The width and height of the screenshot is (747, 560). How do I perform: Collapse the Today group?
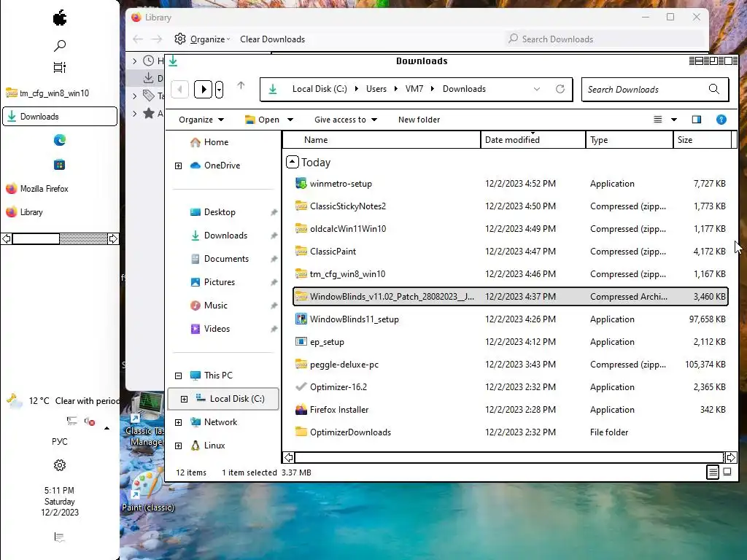(x=293, y=163)
